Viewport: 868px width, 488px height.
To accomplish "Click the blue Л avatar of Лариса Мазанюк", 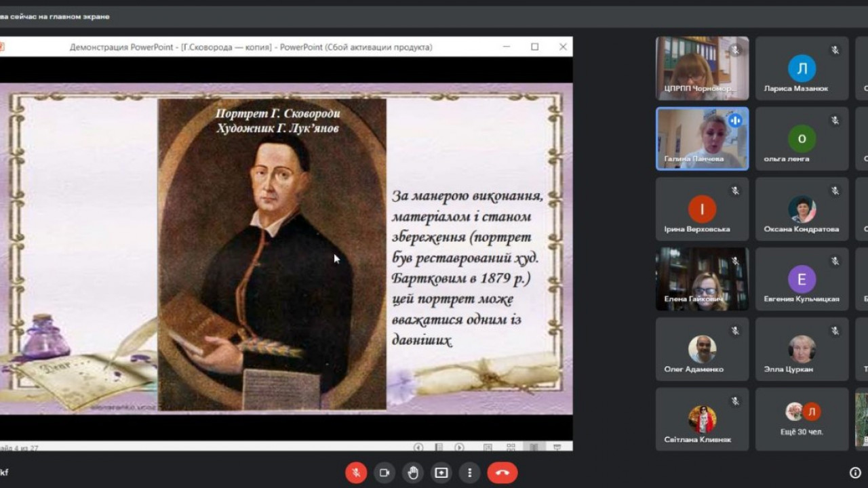I will 802,68.
